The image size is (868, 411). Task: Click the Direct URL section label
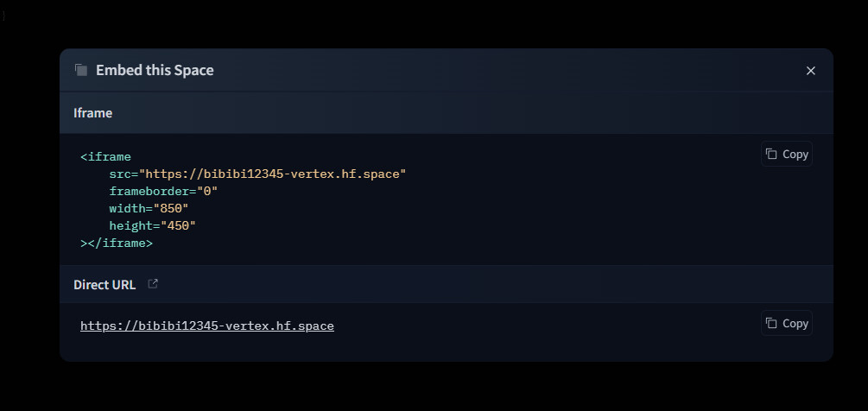[105, 285]
